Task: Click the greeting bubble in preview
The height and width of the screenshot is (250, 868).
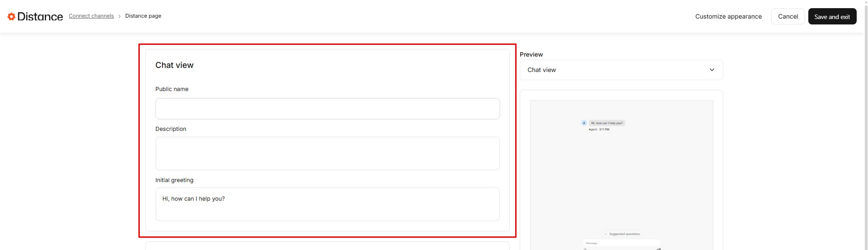Action: [607, 123]
